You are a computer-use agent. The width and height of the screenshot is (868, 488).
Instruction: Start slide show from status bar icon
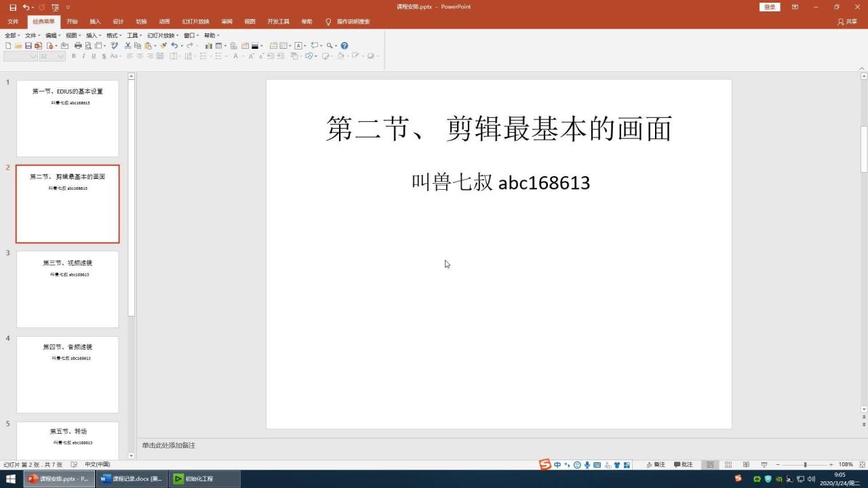coord(764,465)
